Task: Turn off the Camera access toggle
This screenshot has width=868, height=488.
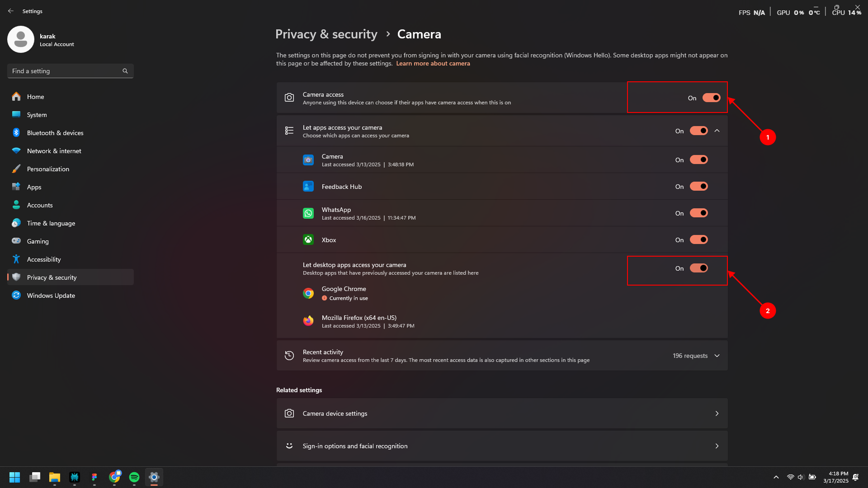Action: coord(711,98)
